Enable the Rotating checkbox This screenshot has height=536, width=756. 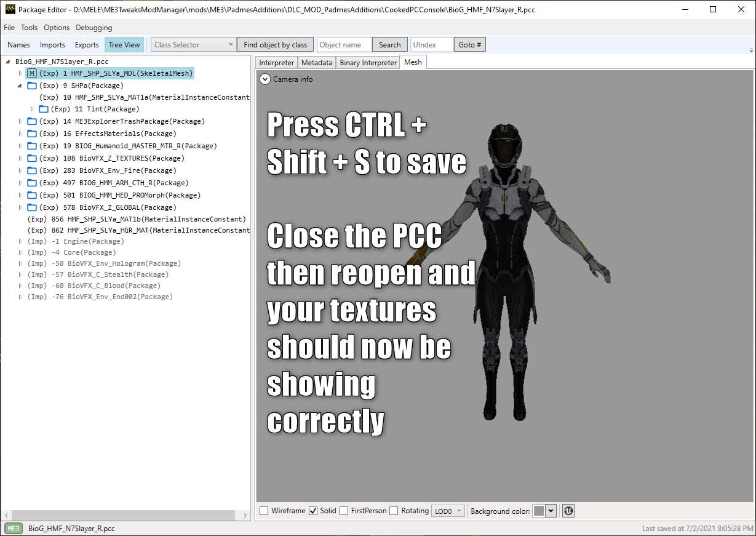(394, 511)
